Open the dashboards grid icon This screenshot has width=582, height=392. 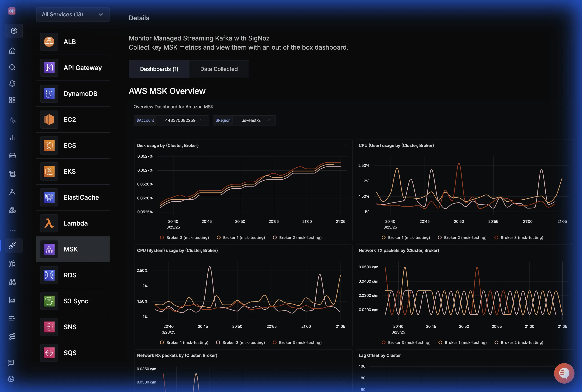point(12,100)
